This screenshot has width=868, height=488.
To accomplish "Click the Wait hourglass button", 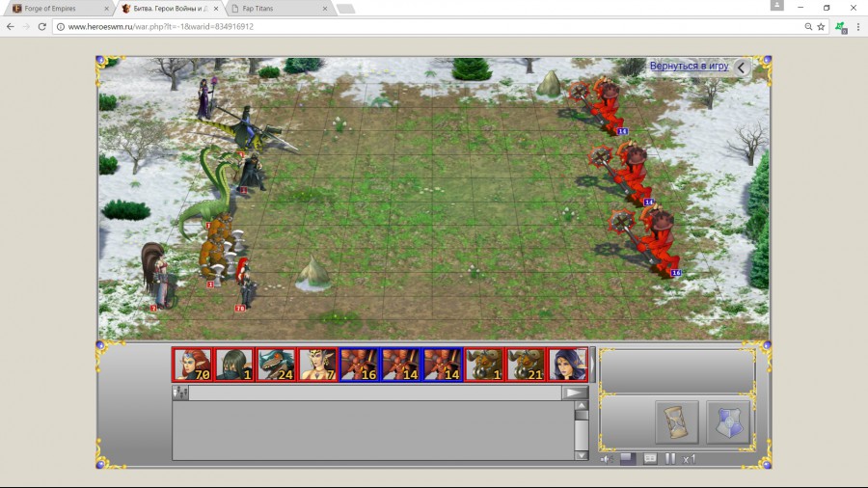I will 676,422.
